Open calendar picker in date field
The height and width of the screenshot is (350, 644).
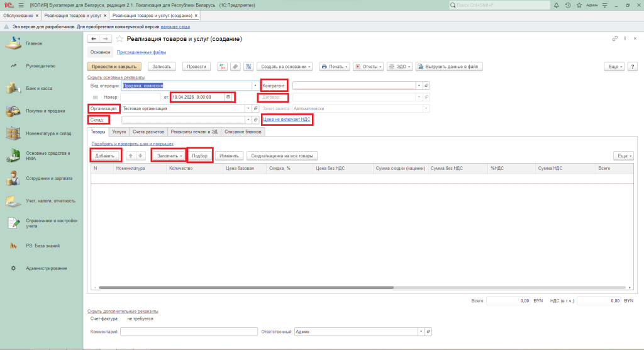coord(228,97)
